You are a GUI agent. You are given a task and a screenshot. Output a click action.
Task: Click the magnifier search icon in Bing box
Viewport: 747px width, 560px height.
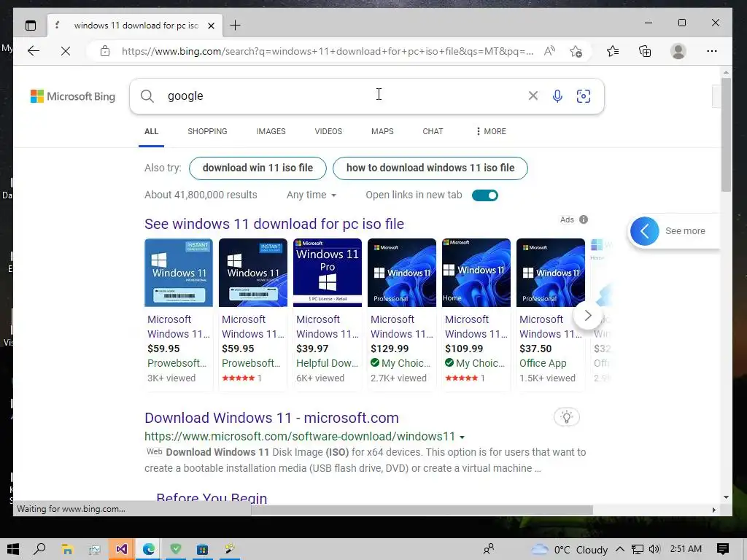(x=147, y=96)
